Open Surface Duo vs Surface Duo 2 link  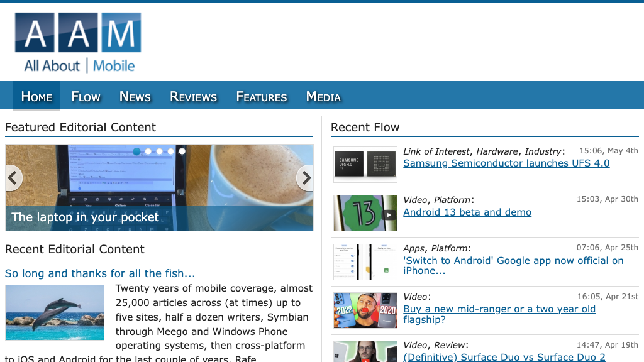pos(504,357)
